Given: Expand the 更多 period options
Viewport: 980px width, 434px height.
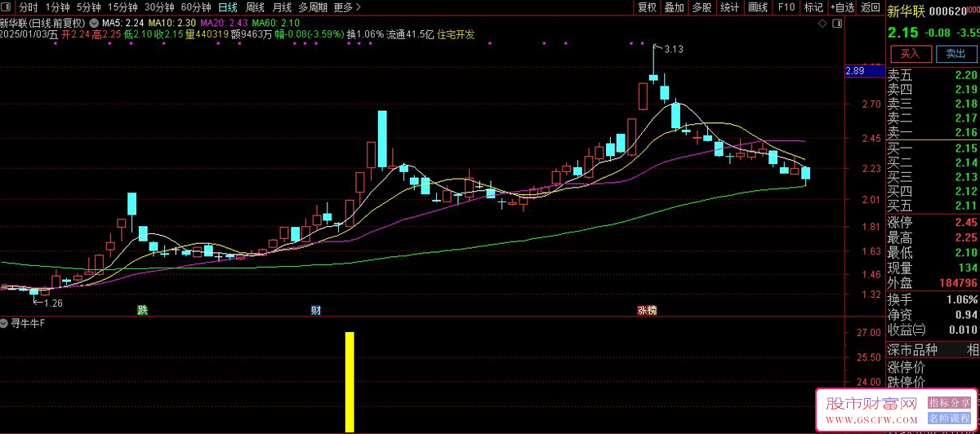Looking at the screenshot, I should (x=349, y=7).
